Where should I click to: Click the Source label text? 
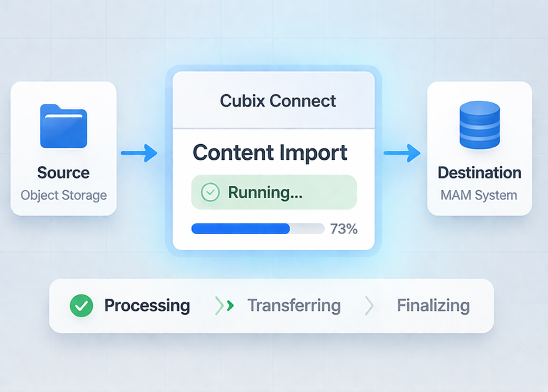point(64,173)
